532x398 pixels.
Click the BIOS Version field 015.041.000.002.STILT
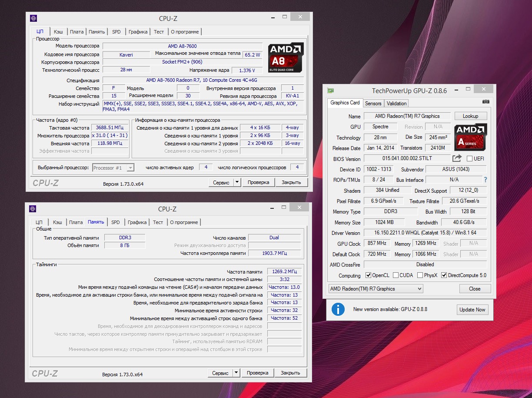tap(407, 159)
